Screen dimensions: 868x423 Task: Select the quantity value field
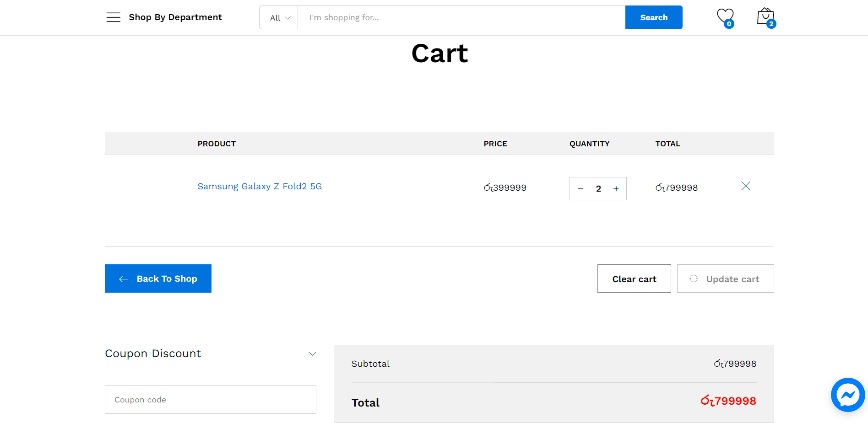[x=598, y=189]
